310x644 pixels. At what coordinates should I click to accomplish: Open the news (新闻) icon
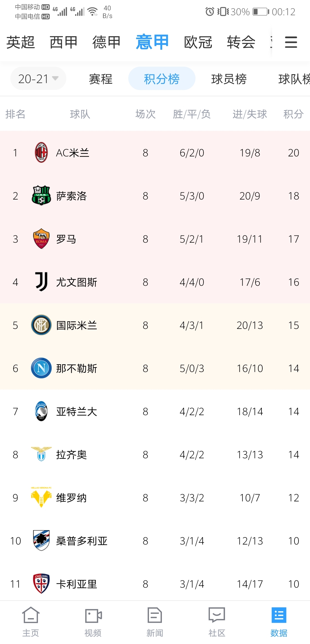pyautogui.click(x=155, y=615)
